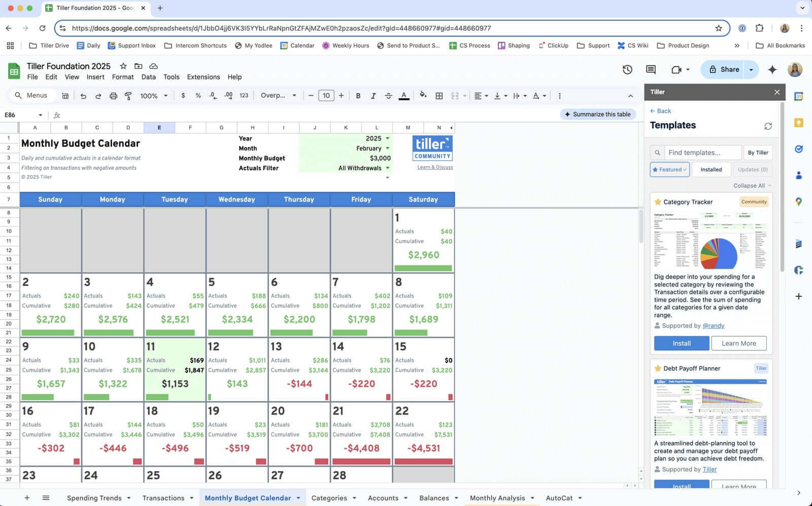Open the Month February dropdown
The image size is (812, 506).
(x=388, y=149)
